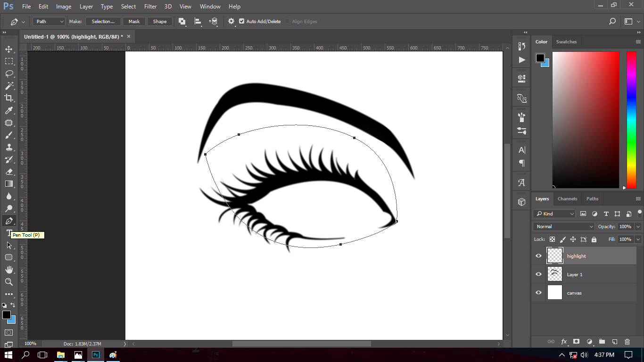Add a layer style fx
The width and height of the screenshot is (644, 362).
[x=564, y=341]
